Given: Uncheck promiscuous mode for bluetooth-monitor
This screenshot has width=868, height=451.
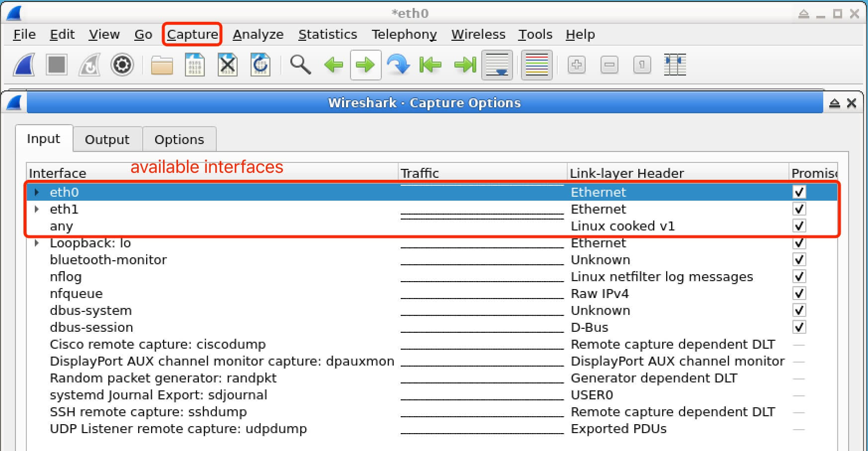Looking at the screenshot, I should pyautogui.click(x=799, y=259).
